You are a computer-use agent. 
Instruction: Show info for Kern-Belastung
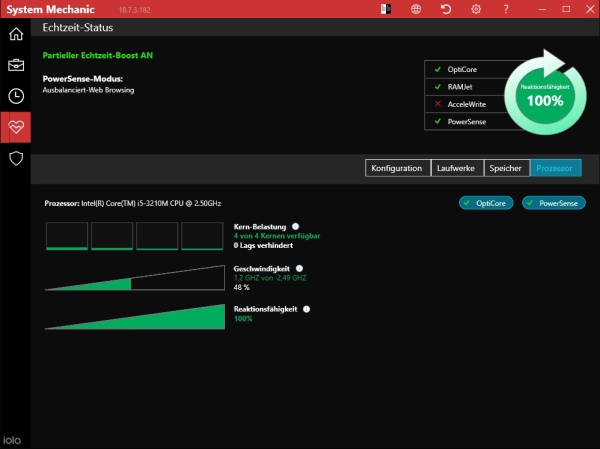[295, 227]
